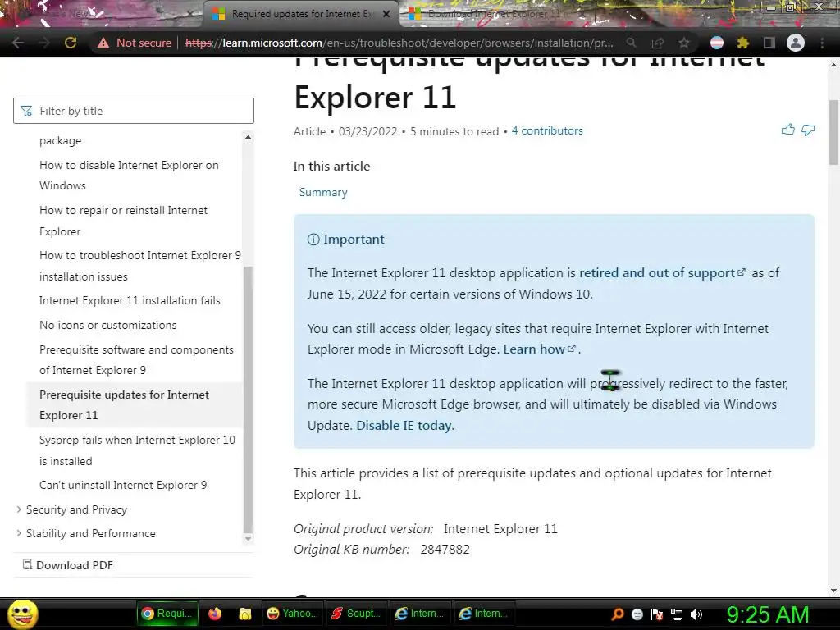This screenshot has height=630, width=840.
Task: Expand the Stability and Performance section
Action: pyautogui.click(x=90, y=533)
